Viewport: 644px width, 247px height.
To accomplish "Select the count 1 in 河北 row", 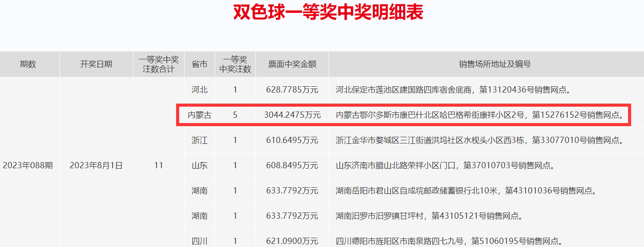I will [235, 90].
